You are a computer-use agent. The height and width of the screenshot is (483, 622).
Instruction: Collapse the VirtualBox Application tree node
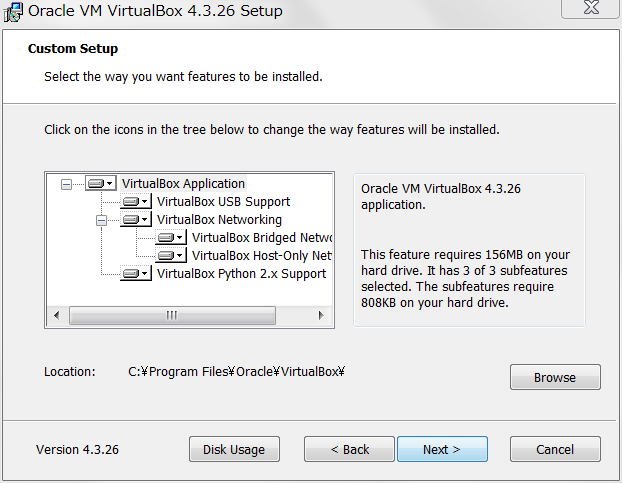(66, 184)
